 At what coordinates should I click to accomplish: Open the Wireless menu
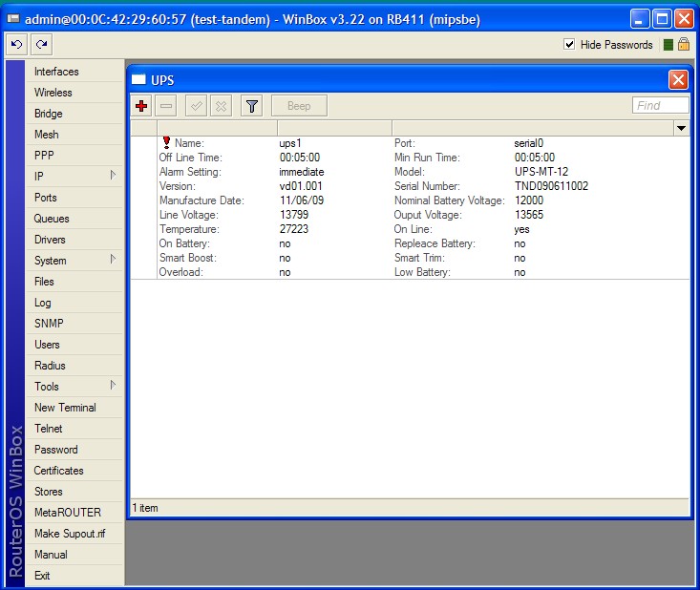pyautogui.click(x=74, y=93)
